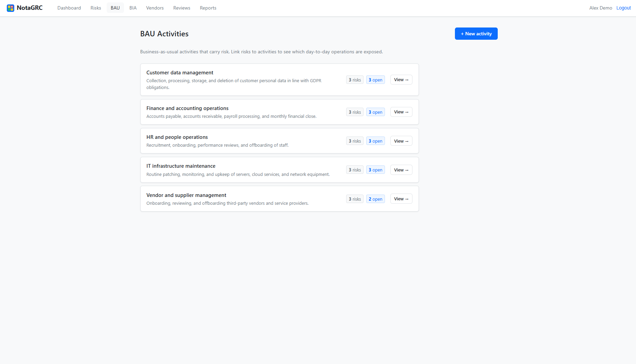Select the BAU tab
Viewport: 636px width, 364px height.
coord(115,8)
